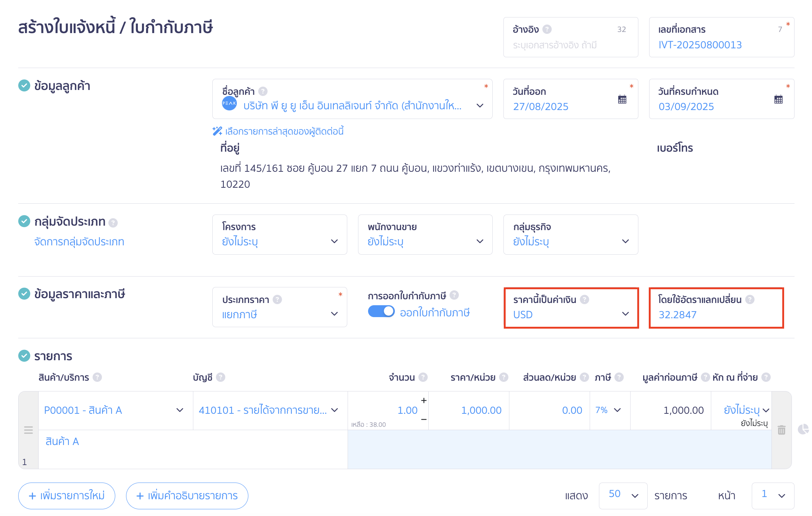This screenshot has width=812, height=516.
Task: Click the อ้างอิง reference input field
Action: coord(571,37)
